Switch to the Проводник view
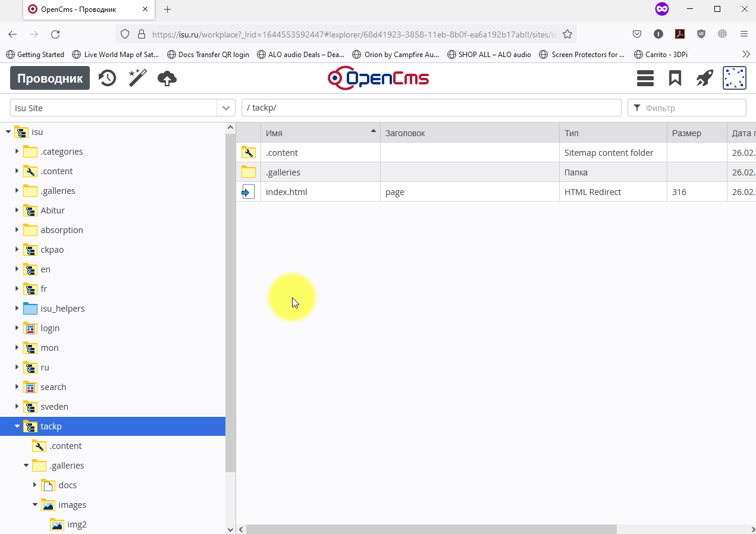The image size is (756, 534). click(49, 78)
